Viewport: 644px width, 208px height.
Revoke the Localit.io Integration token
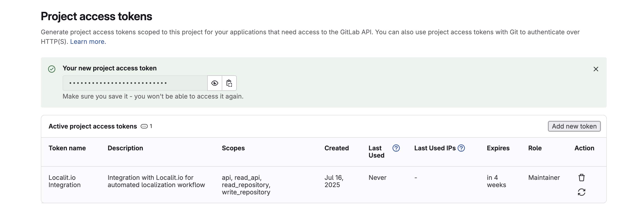[581, 178]
